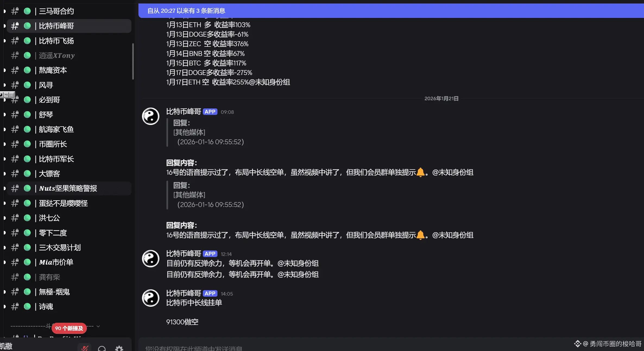The height and width of the screenshot is (351, 644).
Task: Click the 比特币峰哥 avatar on the 14:05 message
Action: pos(151,298)
